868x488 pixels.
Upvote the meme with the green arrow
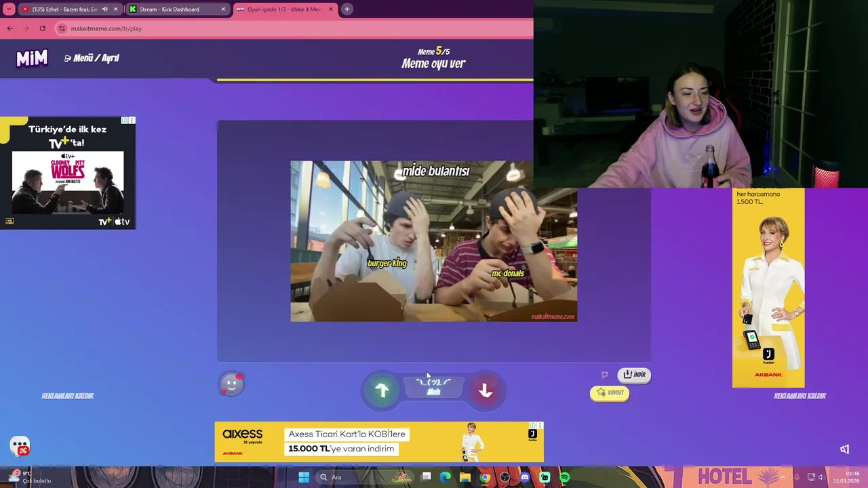click(x=382, y=390)
